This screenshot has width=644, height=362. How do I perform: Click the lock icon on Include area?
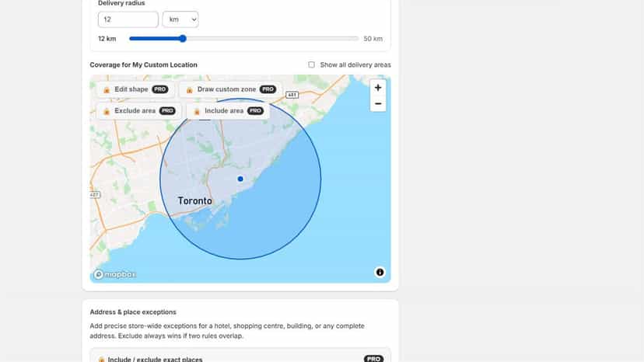[197, 111]
